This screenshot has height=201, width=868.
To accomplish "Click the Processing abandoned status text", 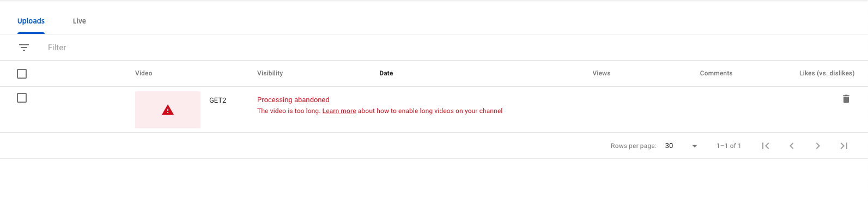I will [293, 100].
